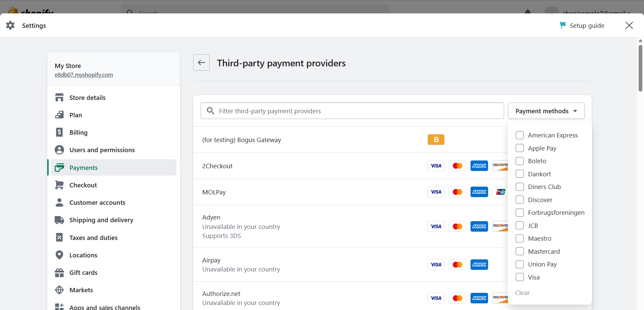Click the Store details storefront icon
644x310 pixels.
pyautogui.click(x=59, y=98)
